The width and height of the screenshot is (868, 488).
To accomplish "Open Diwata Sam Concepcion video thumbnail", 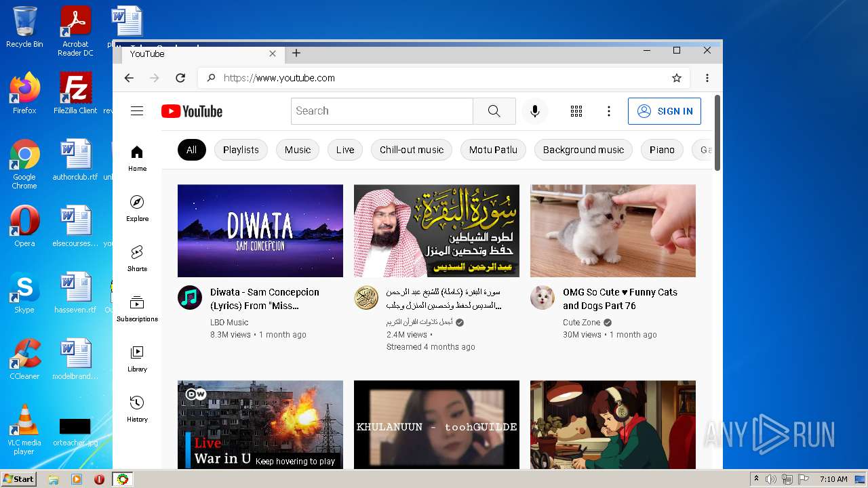I will click(260, 230).
